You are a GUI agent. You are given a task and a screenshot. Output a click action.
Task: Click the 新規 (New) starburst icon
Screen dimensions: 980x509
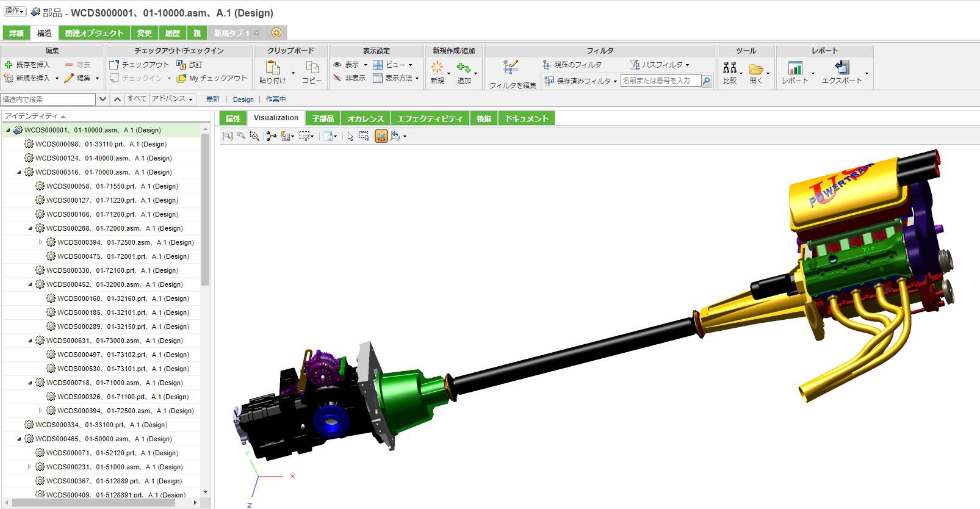(437, 67)
